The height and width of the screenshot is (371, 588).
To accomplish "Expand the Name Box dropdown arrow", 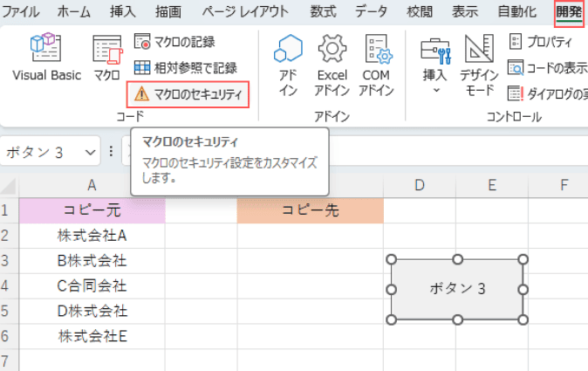I will (x=90, y=153).
